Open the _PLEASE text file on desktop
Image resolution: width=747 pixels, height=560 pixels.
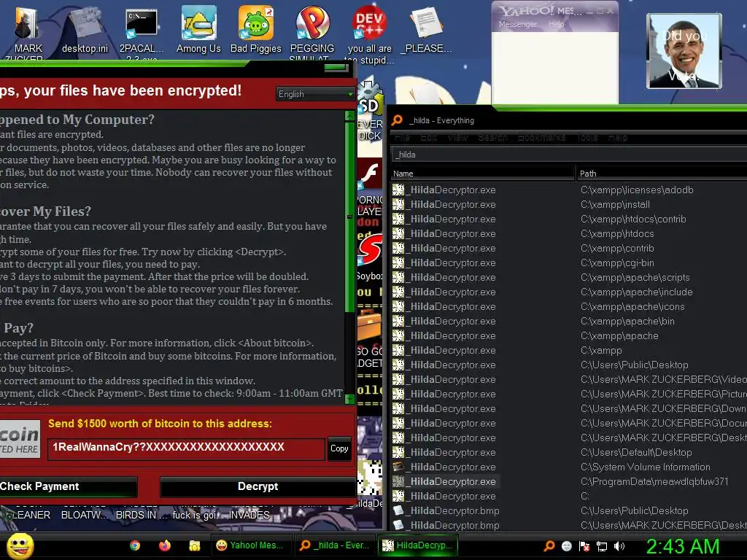point(426,30)
